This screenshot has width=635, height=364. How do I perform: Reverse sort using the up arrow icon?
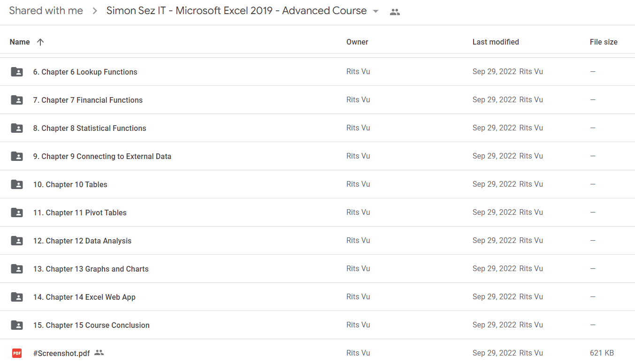coord(40,42)
